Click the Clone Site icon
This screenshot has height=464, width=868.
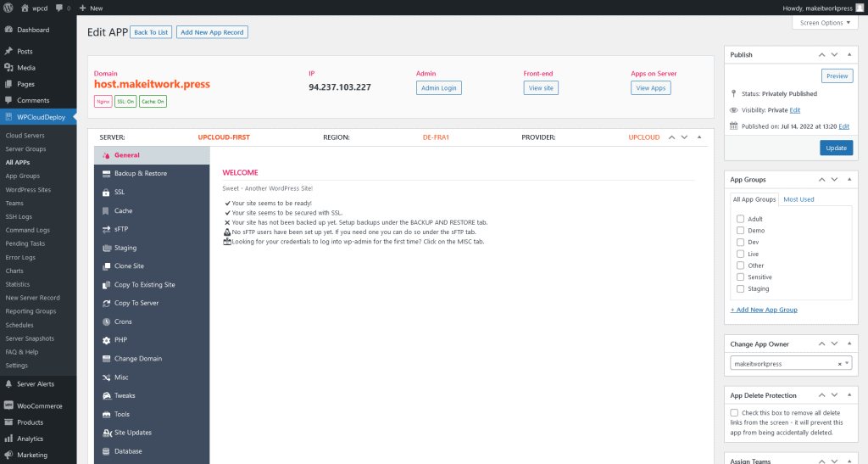click(x=106, y=266)
